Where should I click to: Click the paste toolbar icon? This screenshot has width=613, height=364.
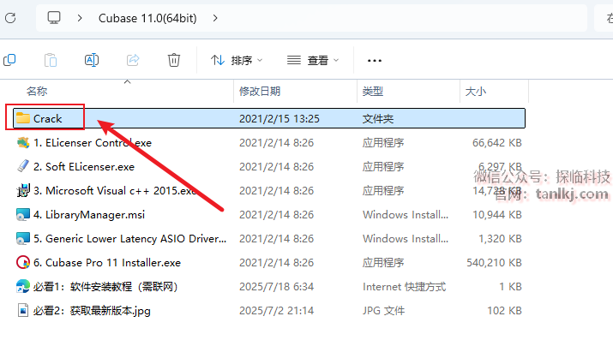(x=51, y=60)
